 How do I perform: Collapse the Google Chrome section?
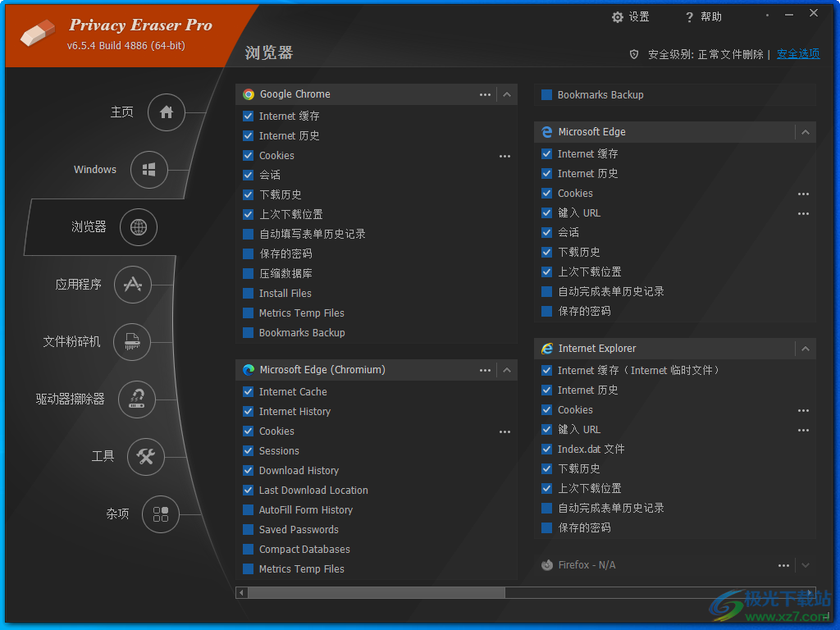pos(507,94)
